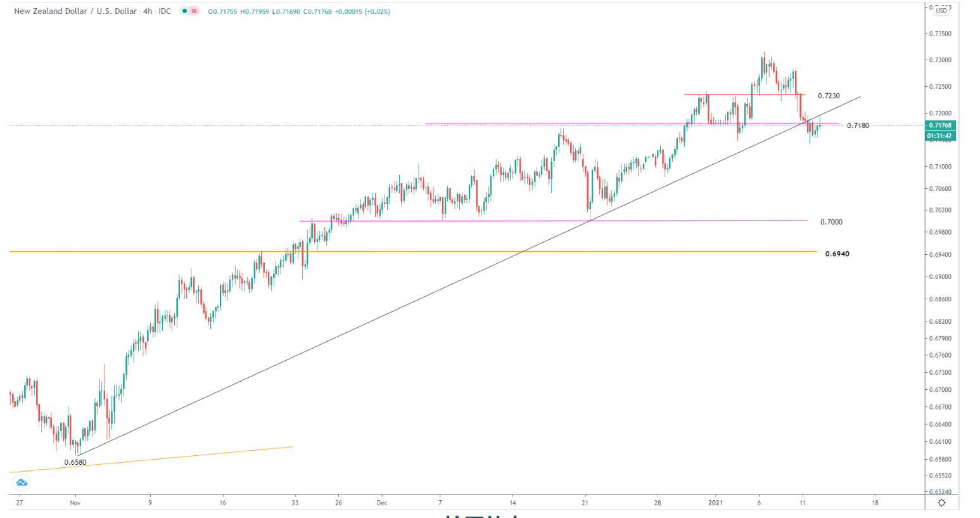This screenshot has height=518, width=980.
Task: Click 0.73000 on the price axis
Action: (940, 60)
